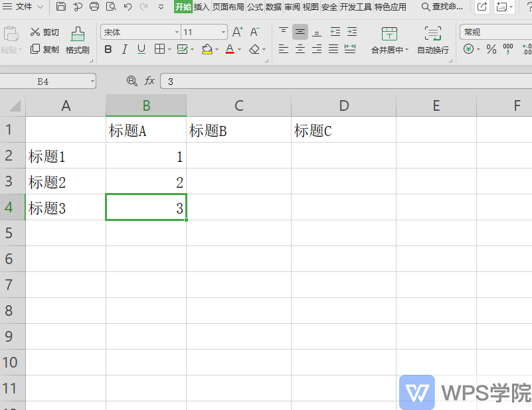Image resolution: width=532 pixels, height=410 pixels.
Task: Align text left horizontally
Action: (284, 50)
